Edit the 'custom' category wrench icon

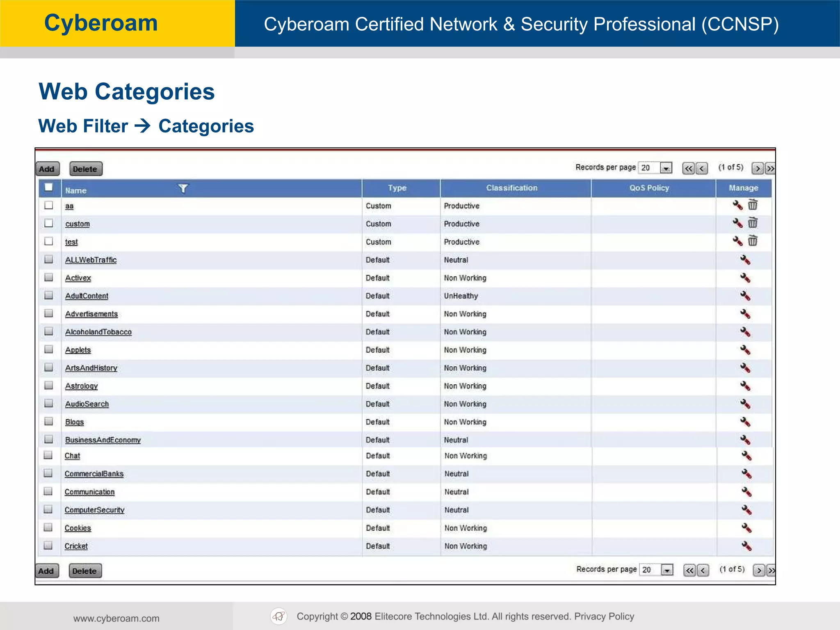tap(737, 223)
